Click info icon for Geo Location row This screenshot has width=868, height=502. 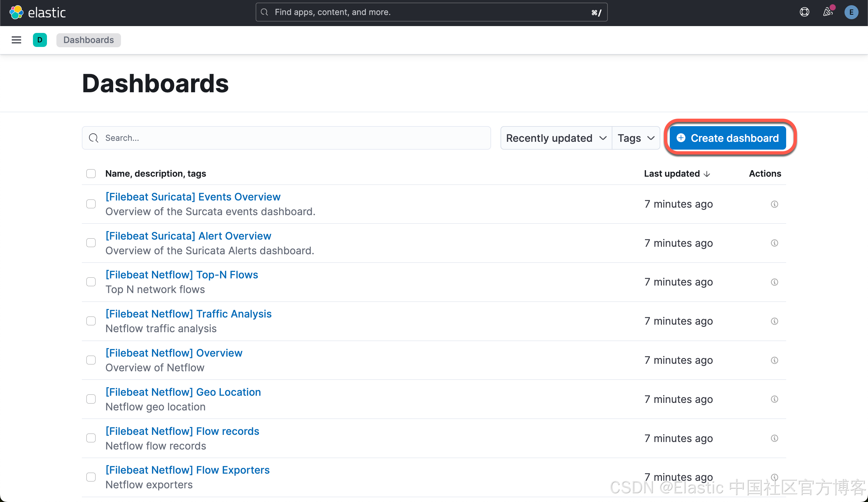click(774, 399)
